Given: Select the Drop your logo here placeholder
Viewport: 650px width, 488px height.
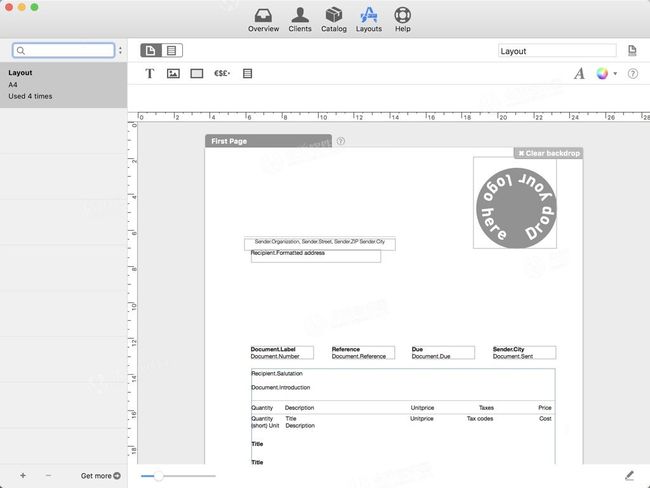Looking at the screenshot, I should point(515,203).
